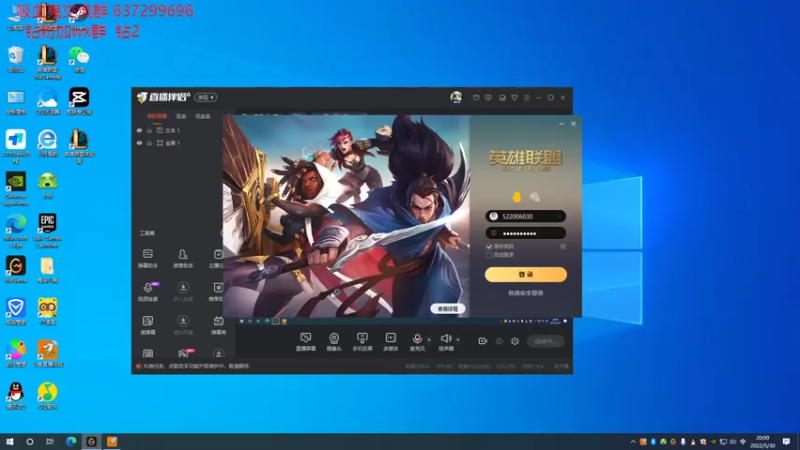Add 手机投屏 phone casting source
This screenshot has height=450, width=800.
coord(362,342)
